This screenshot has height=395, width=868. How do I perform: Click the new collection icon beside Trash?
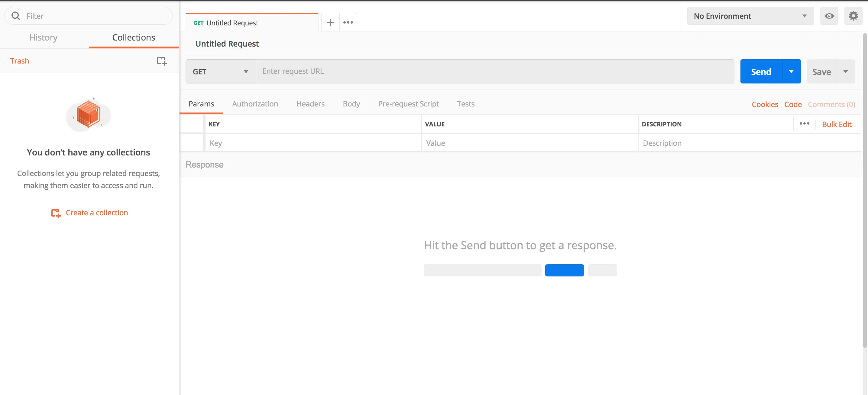pos(162,61)
